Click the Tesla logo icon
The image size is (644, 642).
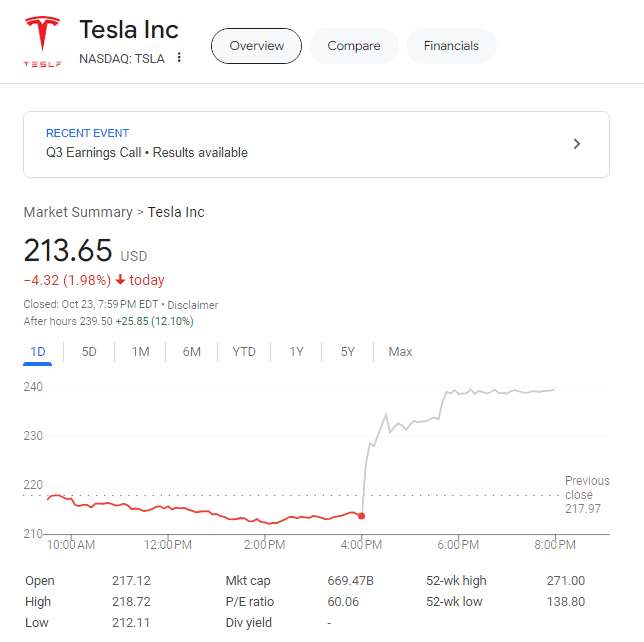[42, 40]
